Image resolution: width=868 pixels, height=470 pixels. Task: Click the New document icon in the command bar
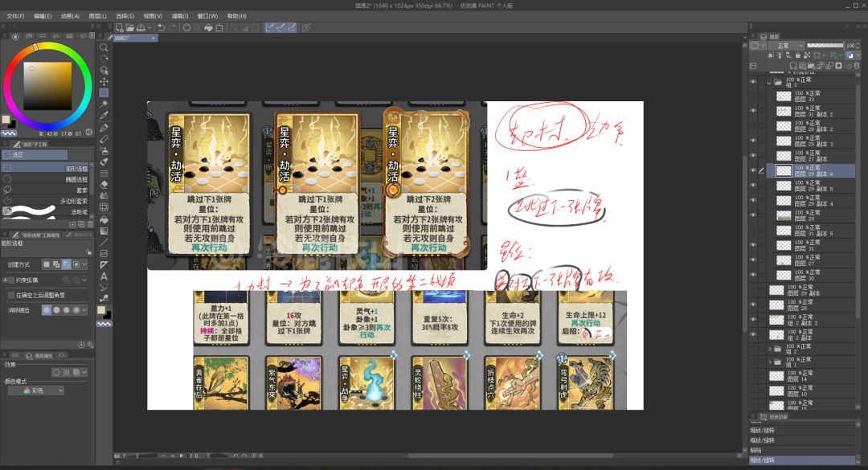119,27
